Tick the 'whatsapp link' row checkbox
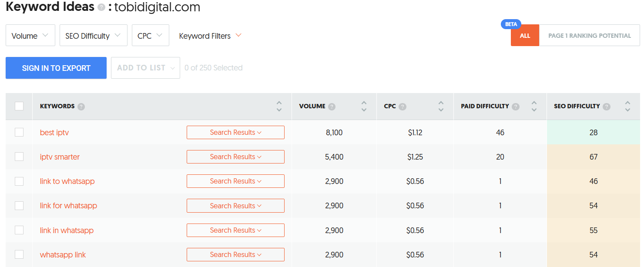The image size is (644, 267). (19, 254)
